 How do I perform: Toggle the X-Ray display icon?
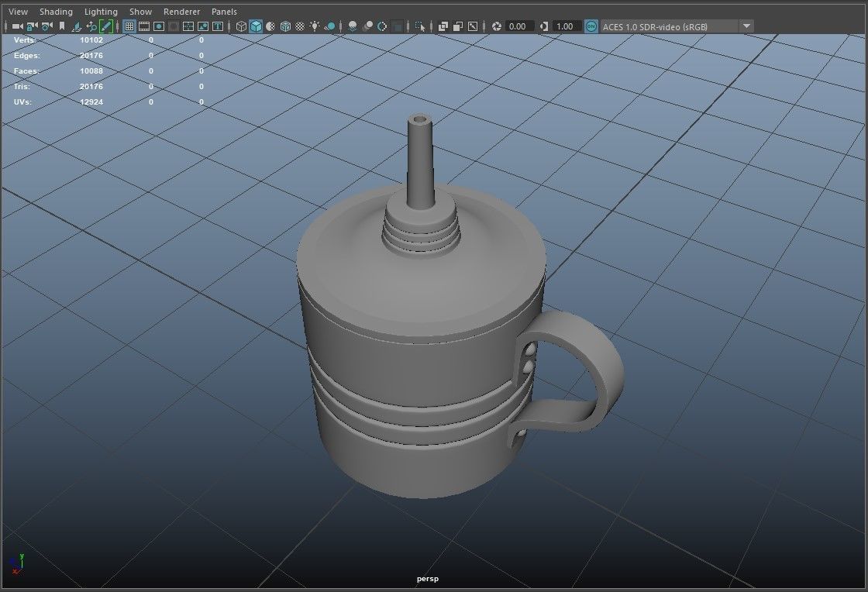443,26
